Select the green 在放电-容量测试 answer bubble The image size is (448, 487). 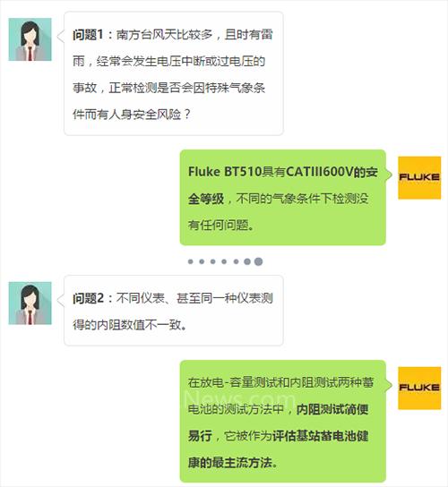[283, 422]
